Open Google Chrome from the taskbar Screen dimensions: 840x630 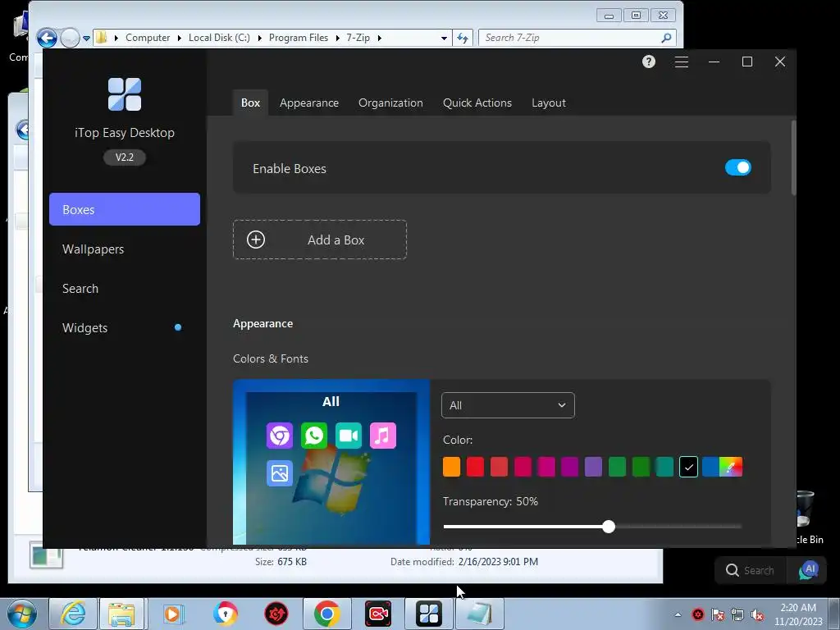pos(326,614)
